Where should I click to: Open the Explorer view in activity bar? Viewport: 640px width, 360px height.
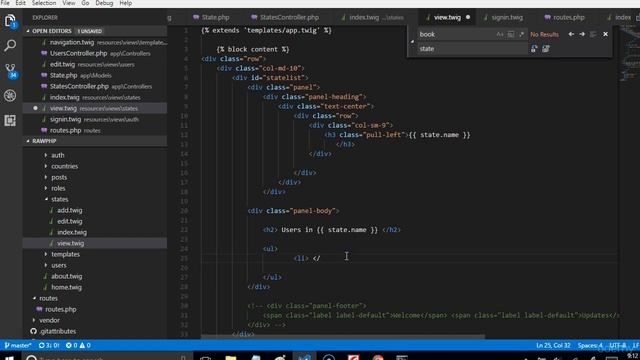pyautogui.click(x=10, y=20)
